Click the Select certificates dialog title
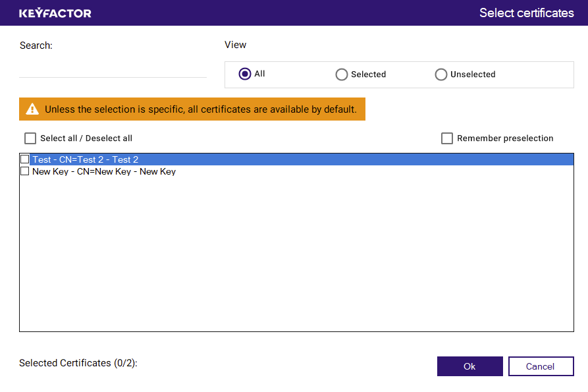Image resolution: width=588 pixels, height=392 pixels. tap(526, 13)
